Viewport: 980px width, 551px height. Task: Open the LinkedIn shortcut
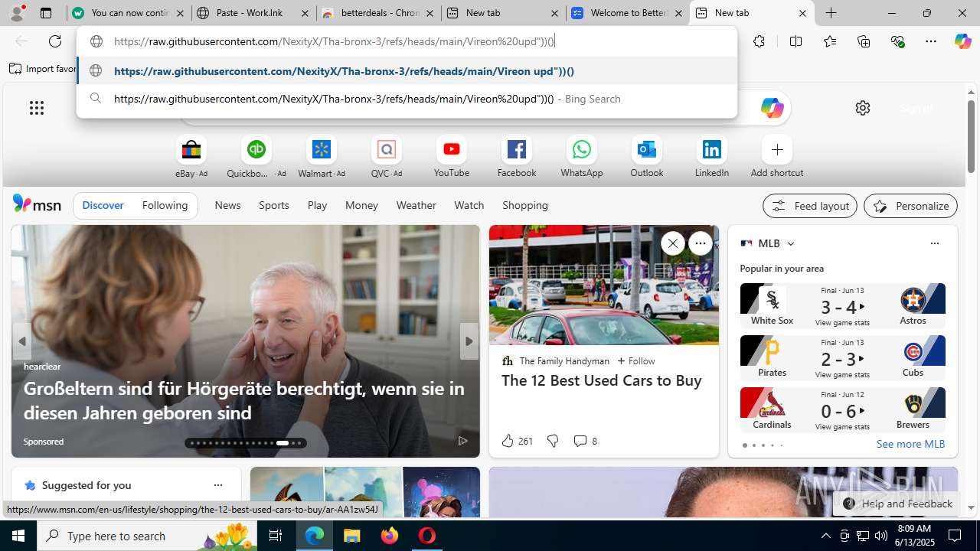pos(711,156)
